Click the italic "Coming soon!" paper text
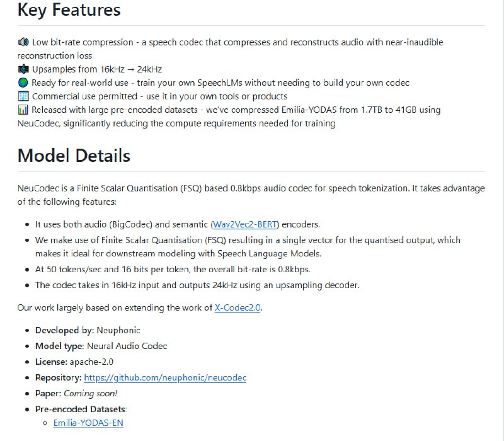Image resolution: width=504 pixels, height=441 pixels. [90, 393]
